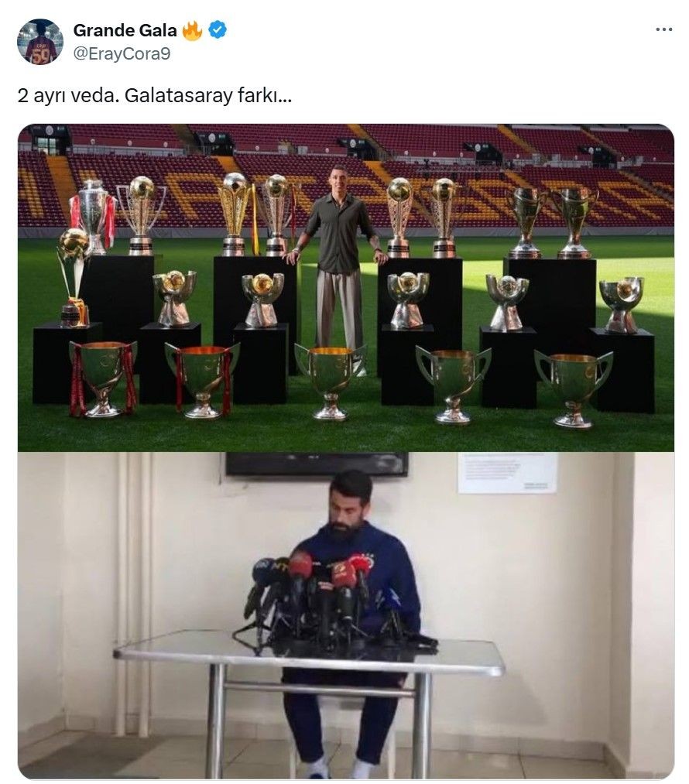This screenshot has width=689, height=784.
Task: Click the fire emoji beside Grande Gala
Action: click(192, 30)
